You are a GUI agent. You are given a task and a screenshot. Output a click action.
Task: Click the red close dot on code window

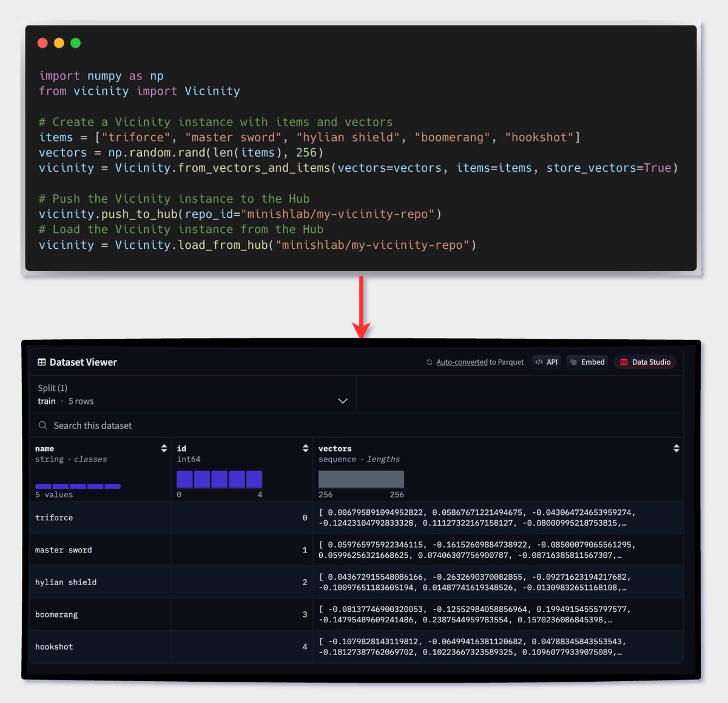coord(42,43)
